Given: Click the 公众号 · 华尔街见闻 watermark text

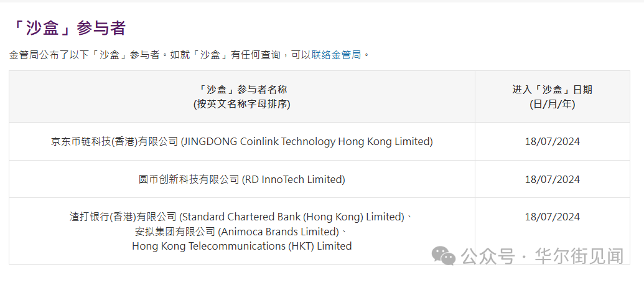Looking at the screenshot, I should 541,256.
